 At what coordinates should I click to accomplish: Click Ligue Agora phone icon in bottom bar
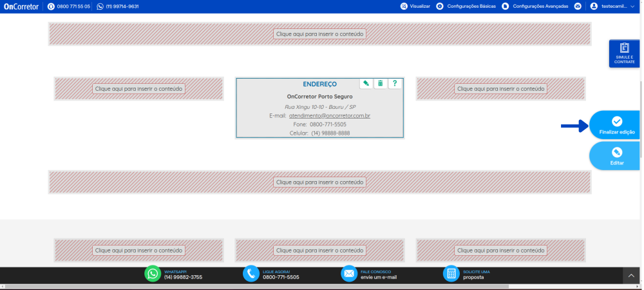tap(251, 274)
